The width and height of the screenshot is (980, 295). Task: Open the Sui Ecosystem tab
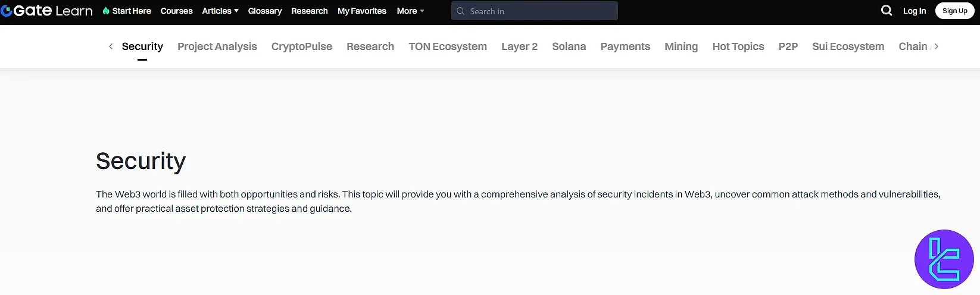coord(847,46)
